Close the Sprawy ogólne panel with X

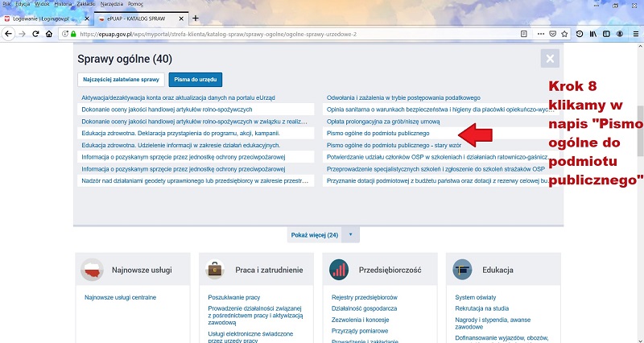click(550, 58)
